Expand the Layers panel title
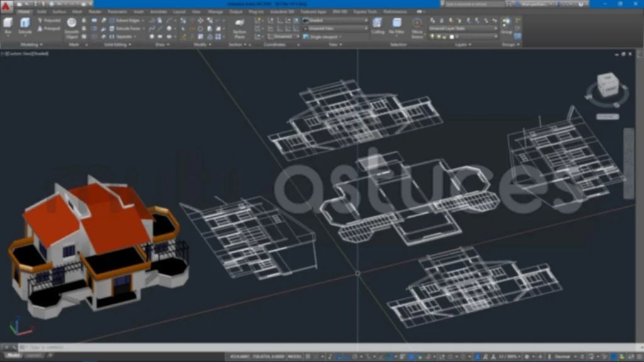The image size is (644, 362). (462, 45)
